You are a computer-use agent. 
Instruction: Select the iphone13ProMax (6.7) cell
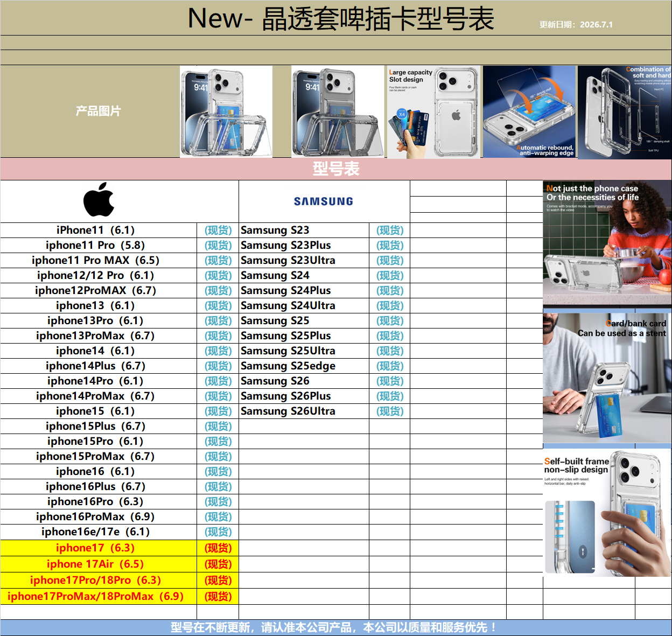point(99,336)
